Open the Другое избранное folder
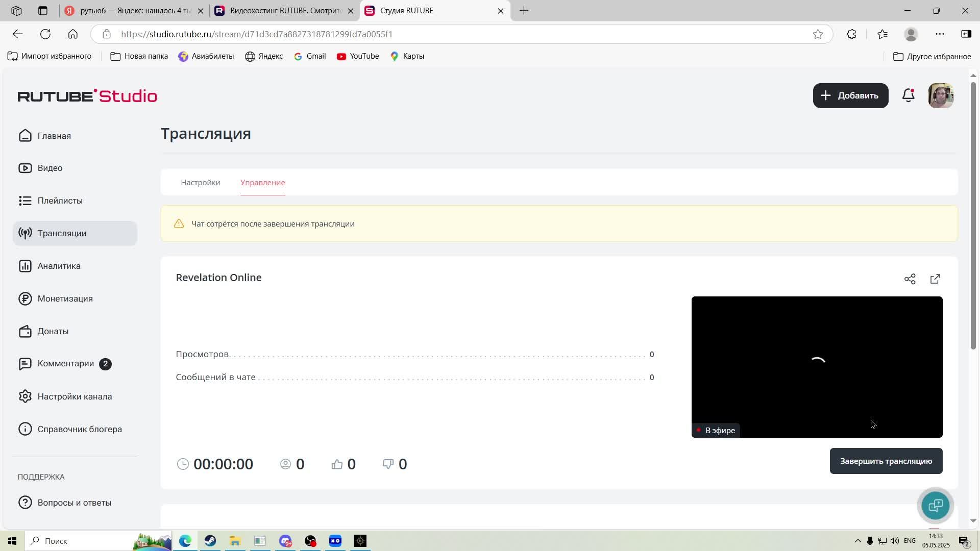Screen dimensions: 980x551 pyautogui.click(x=932, y=56)
